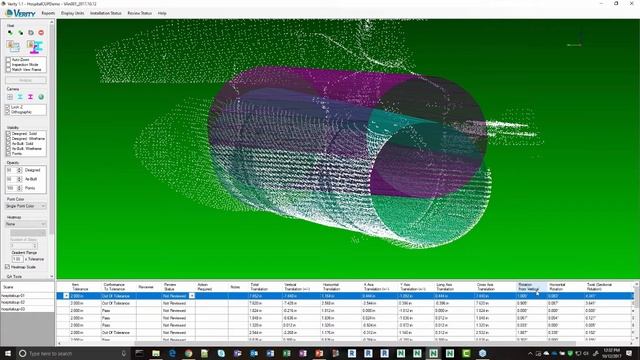Select the cyan beam camera view icon

(20, 97)
